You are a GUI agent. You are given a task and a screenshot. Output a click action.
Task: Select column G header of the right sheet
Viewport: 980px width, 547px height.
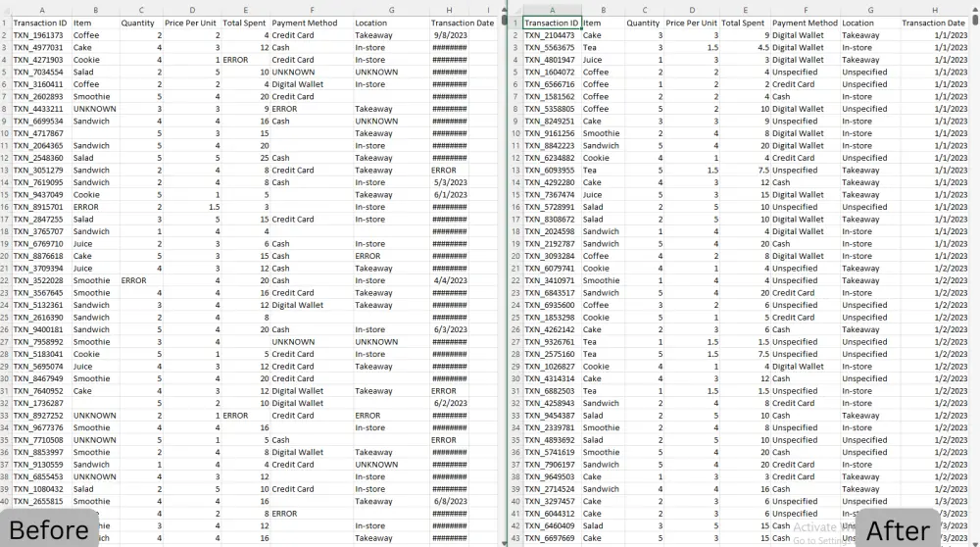pyautogui.click(x=870, y=10)
